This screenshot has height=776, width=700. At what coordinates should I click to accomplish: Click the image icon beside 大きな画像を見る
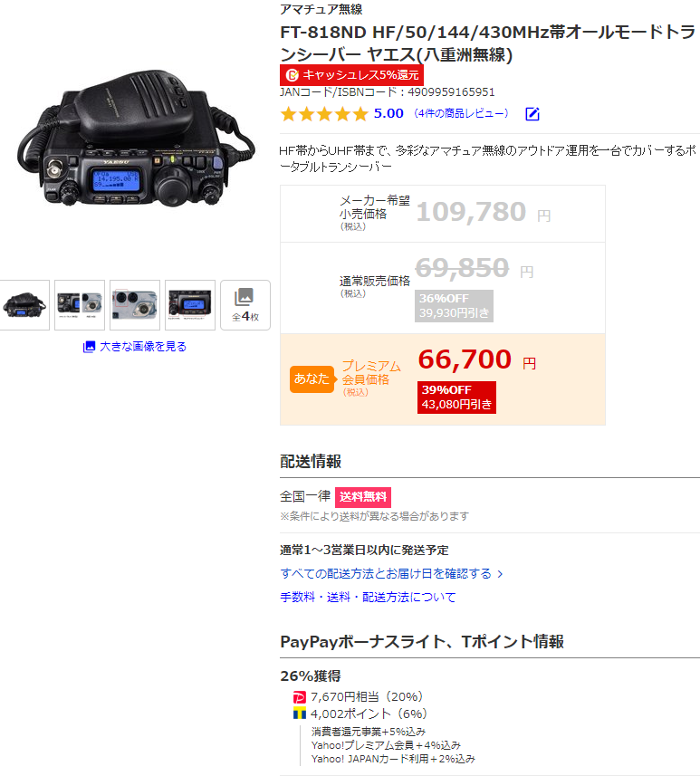89,347
